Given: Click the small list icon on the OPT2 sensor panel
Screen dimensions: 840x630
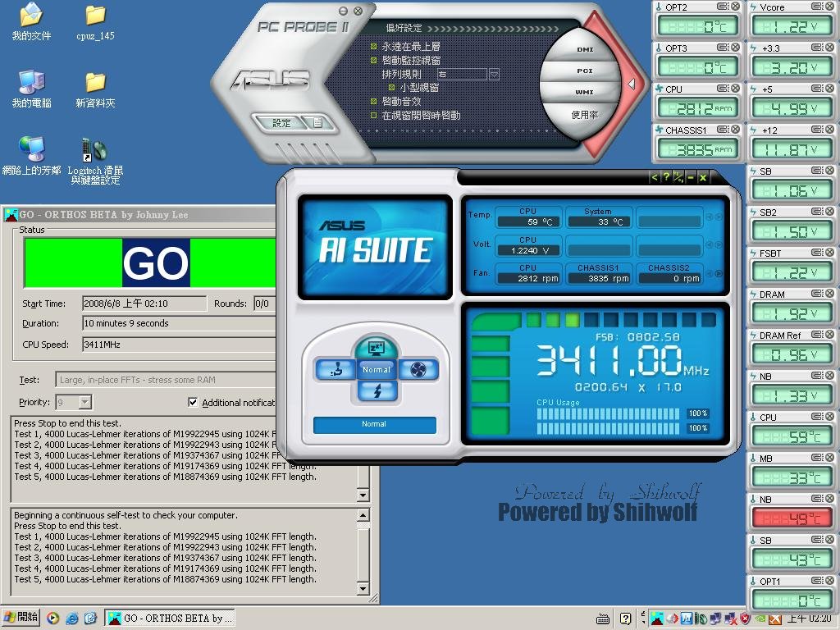Looking at the screenshot, I should click(724, 7).
